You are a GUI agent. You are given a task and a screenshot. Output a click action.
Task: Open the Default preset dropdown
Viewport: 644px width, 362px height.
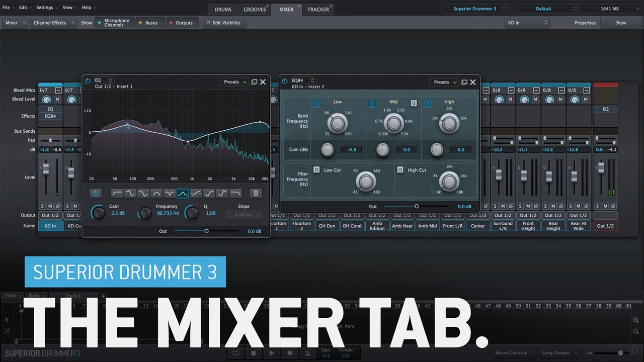(546, 9)
